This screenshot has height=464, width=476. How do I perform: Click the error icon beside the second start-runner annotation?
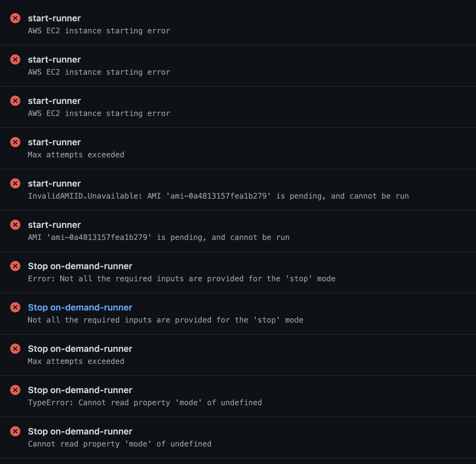point(15,59)
